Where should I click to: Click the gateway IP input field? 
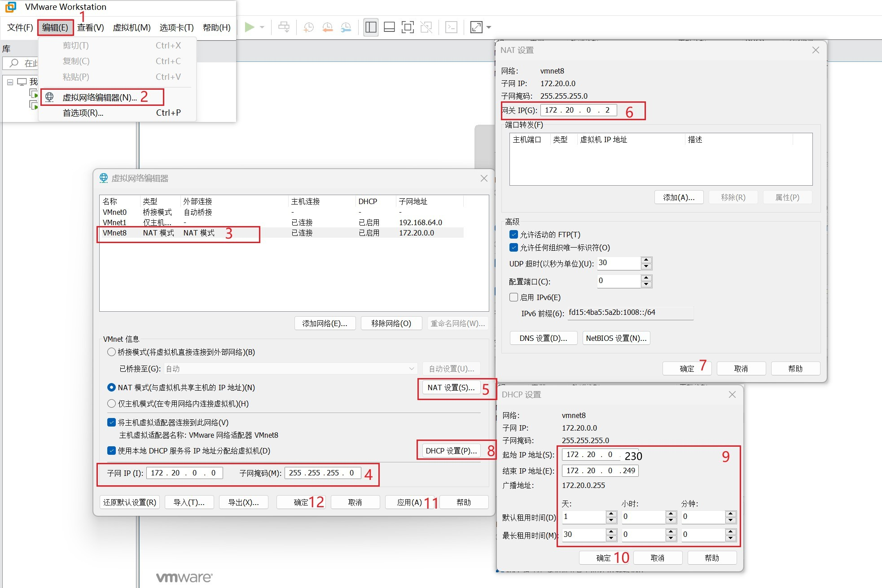pyautogui.click(x=578, y=110)
